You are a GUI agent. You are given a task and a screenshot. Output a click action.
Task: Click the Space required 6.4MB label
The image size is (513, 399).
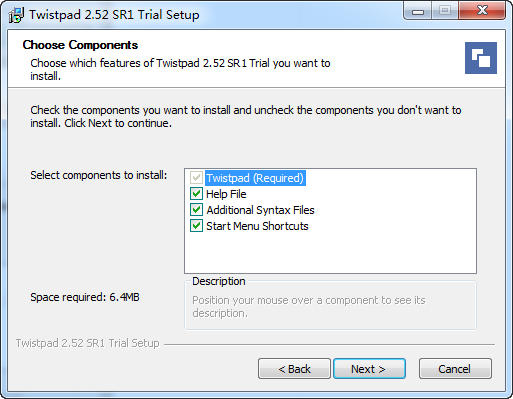pos(85,297)
